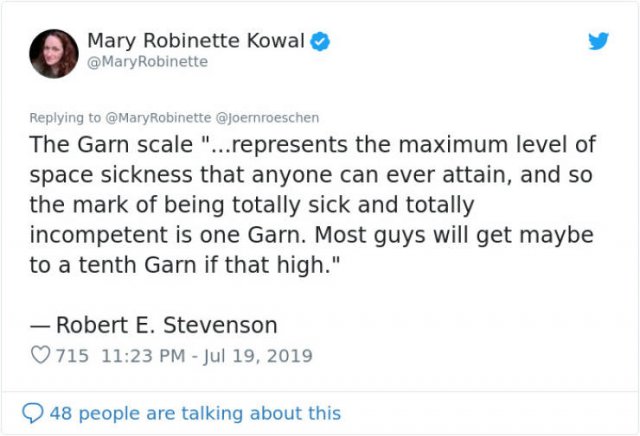
Task: Click the Twitter bird logo
Action: [598, 41]
